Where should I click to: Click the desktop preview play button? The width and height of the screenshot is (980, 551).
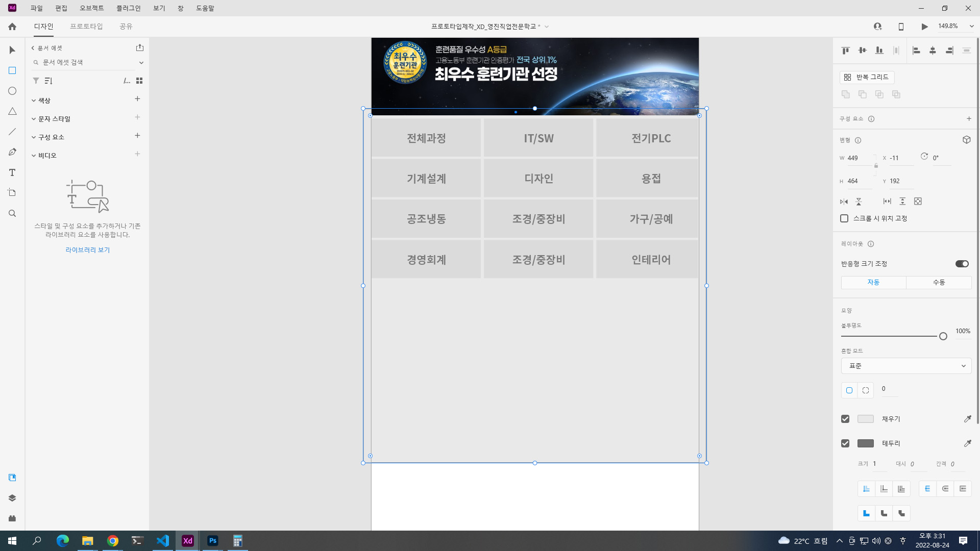click(x=924, y=27)
